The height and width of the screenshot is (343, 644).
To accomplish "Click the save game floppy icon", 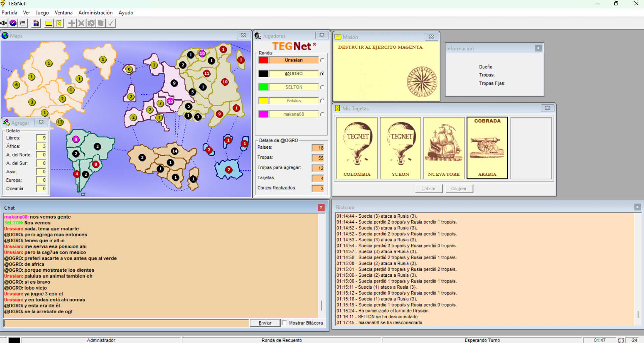I will pyautogui.click(x=36, y=23).
